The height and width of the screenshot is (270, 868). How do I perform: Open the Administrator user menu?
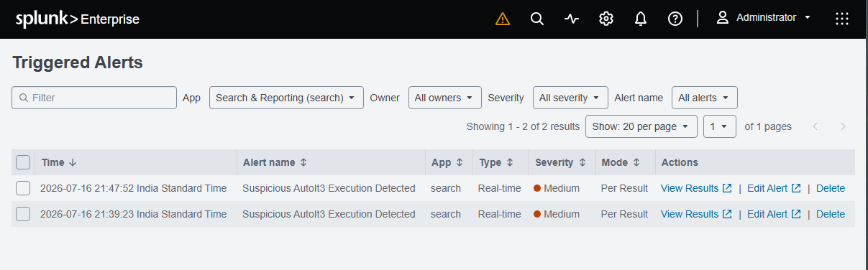764,18
